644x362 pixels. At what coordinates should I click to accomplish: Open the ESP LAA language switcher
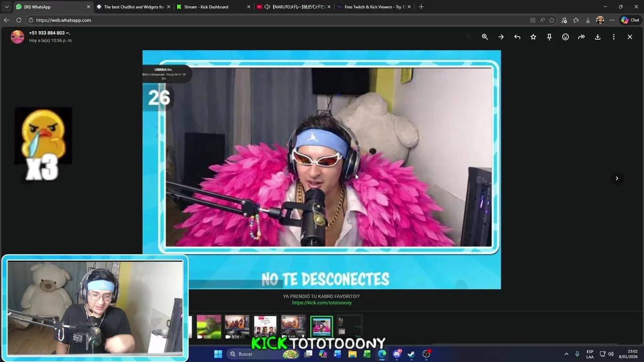click(590, 354)
